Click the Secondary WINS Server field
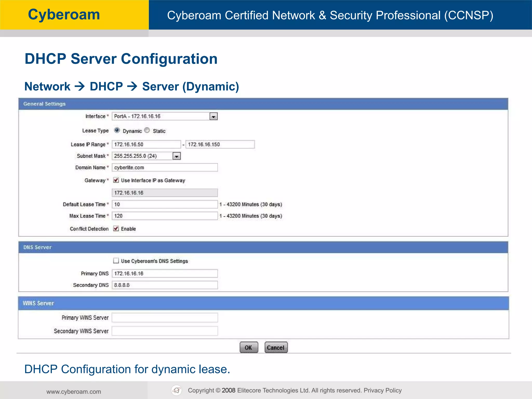532x399 pixels. (165, 331)
